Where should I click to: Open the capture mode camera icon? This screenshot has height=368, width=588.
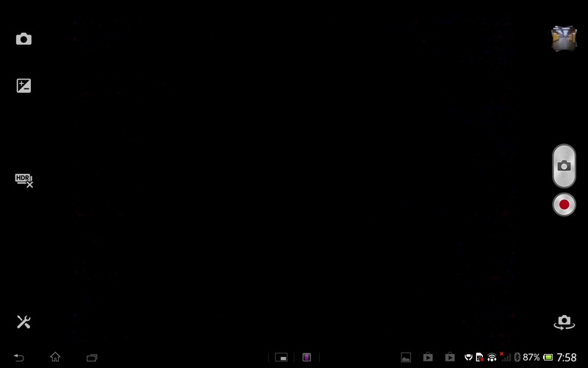tap(24, 39)
